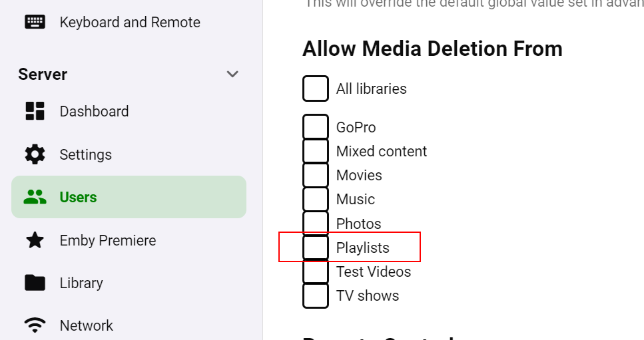Go to the Dashboard page
The height and width of the screenshot is (340, 644).
point(94,111)
